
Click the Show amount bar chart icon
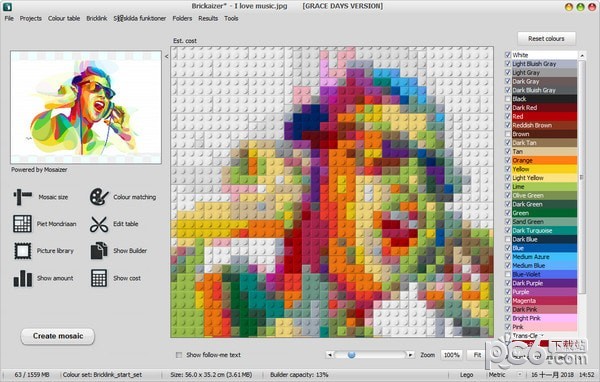coord(23,278)
